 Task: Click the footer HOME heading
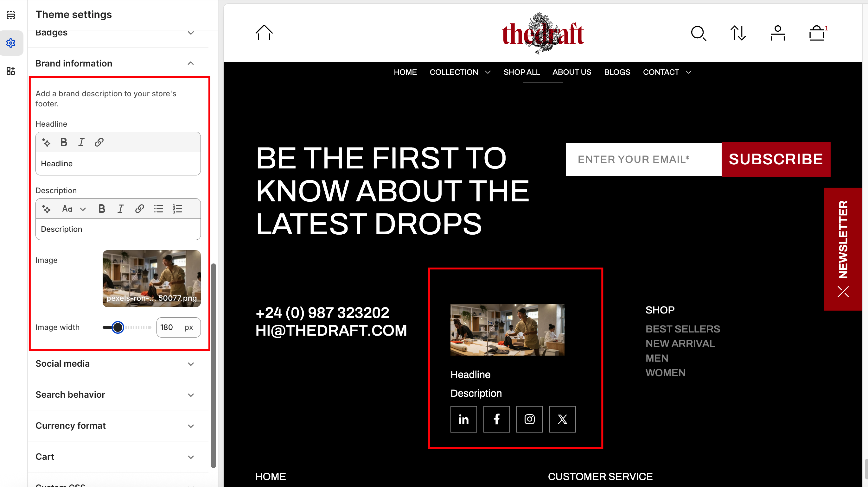[270, 477]
